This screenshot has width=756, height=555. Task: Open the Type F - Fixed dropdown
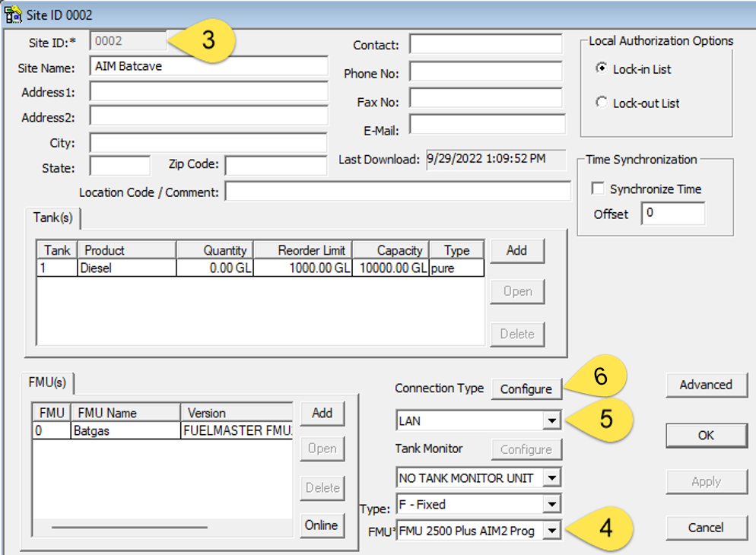pos(551,504)
